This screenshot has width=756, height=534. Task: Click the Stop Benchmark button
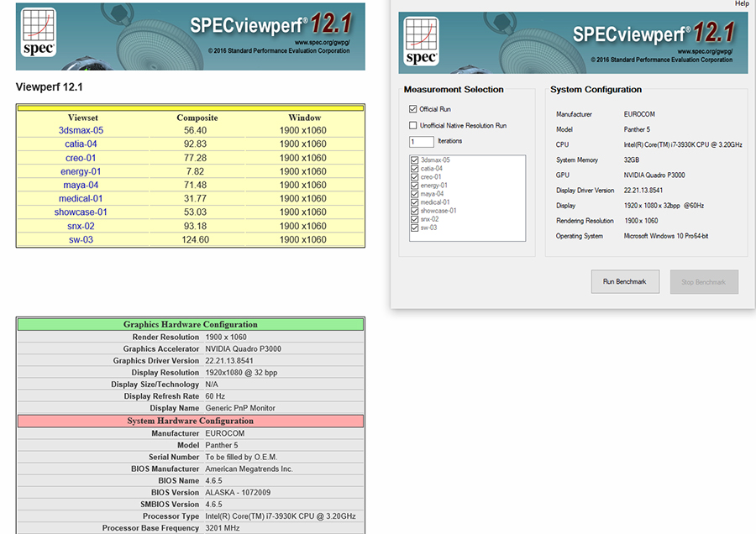(704, 282)
